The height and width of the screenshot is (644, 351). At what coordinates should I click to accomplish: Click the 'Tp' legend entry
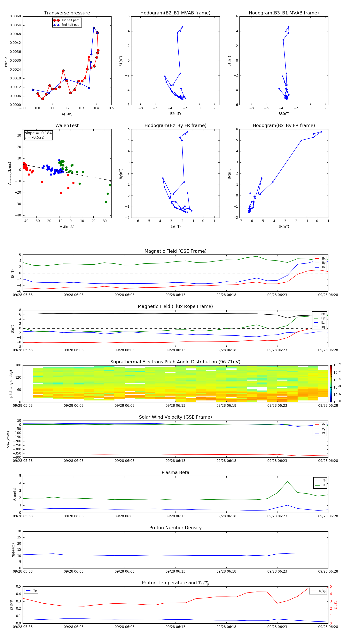(31, 591)
